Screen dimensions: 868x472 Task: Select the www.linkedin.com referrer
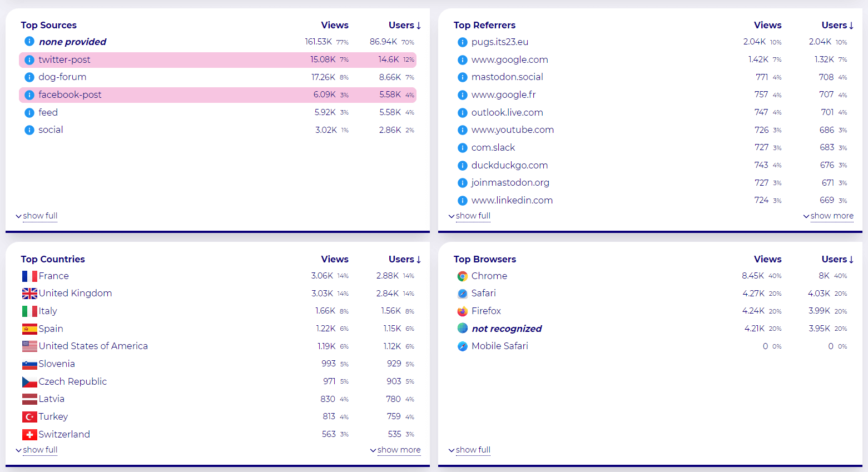512,201
